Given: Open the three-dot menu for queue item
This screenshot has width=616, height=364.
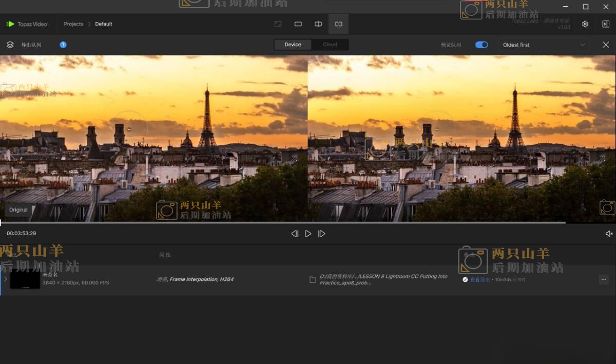Looking at the screenshot, I should [604, 280].
